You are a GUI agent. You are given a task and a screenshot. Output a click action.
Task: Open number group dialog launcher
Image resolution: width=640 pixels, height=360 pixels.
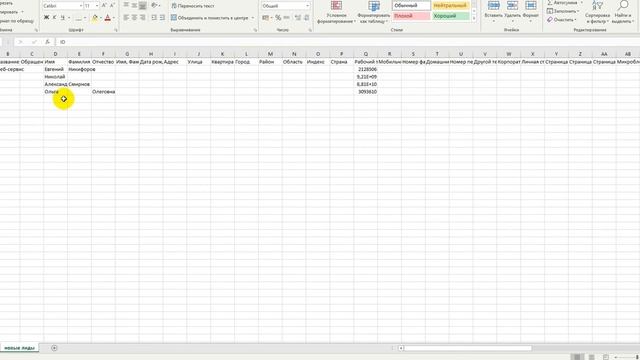tap(310, 30)
